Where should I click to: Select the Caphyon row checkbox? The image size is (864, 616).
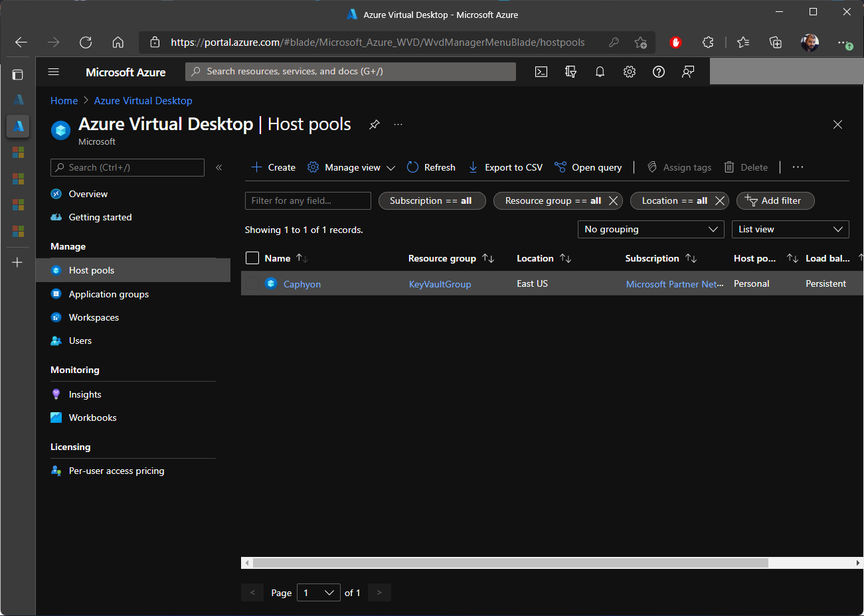252,283
